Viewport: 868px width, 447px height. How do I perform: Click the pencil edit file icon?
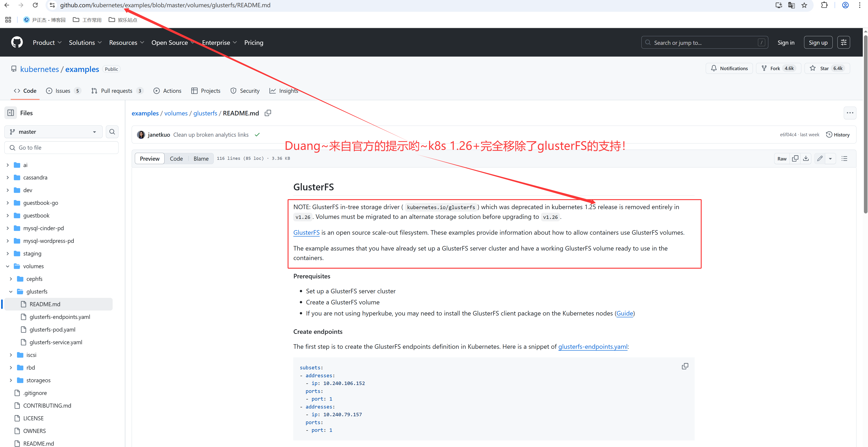point(820,158)
